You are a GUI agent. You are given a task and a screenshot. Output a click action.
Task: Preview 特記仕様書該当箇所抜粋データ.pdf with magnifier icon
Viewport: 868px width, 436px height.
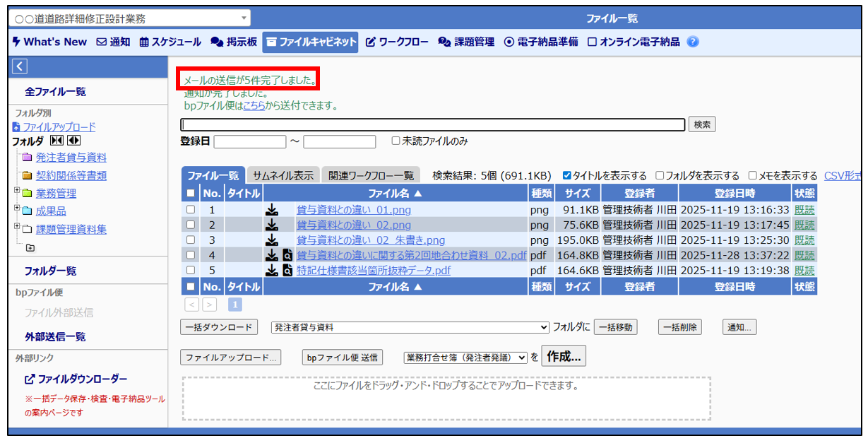(287, 270)
